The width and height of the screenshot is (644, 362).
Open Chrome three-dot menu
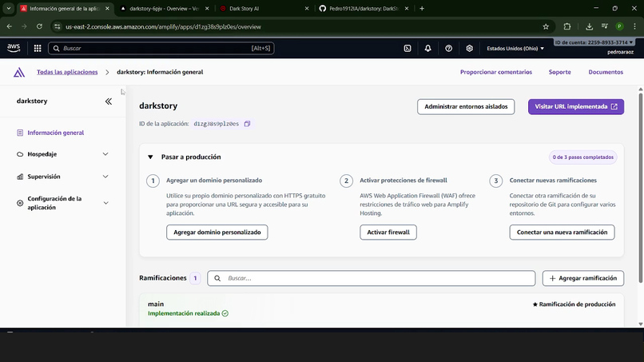point(635,26)
